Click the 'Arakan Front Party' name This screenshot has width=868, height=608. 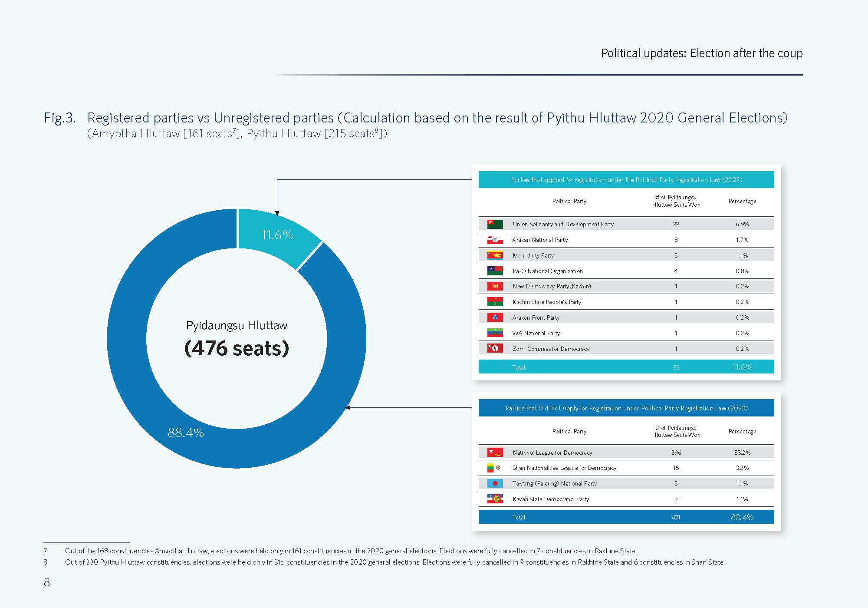click(536, 317)
